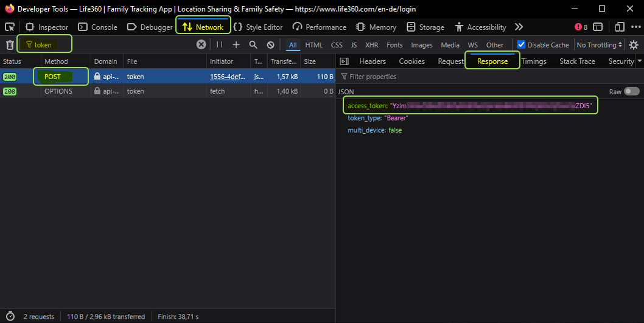Filter requests by Images

(422, 45)
